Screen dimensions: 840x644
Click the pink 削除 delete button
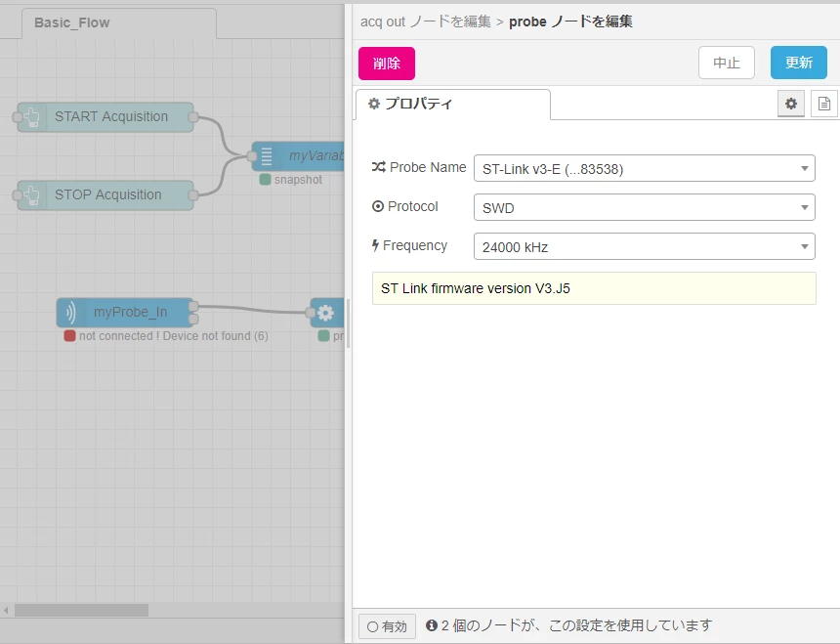[x=386, y=64]
